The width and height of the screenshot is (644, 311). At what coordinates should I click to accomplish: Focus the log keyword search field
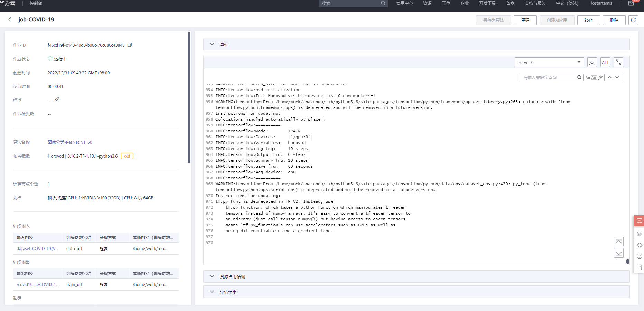[548, 77]
